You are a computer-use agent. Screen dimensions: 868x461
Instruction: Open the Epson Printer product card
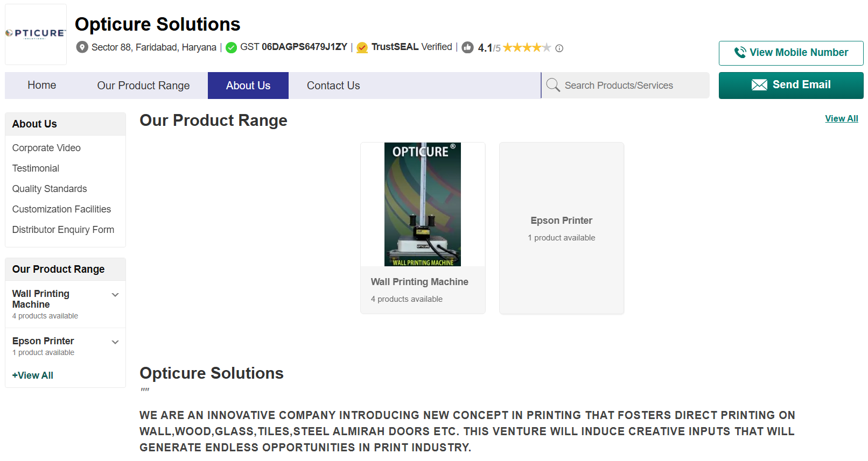pos(562,228)
